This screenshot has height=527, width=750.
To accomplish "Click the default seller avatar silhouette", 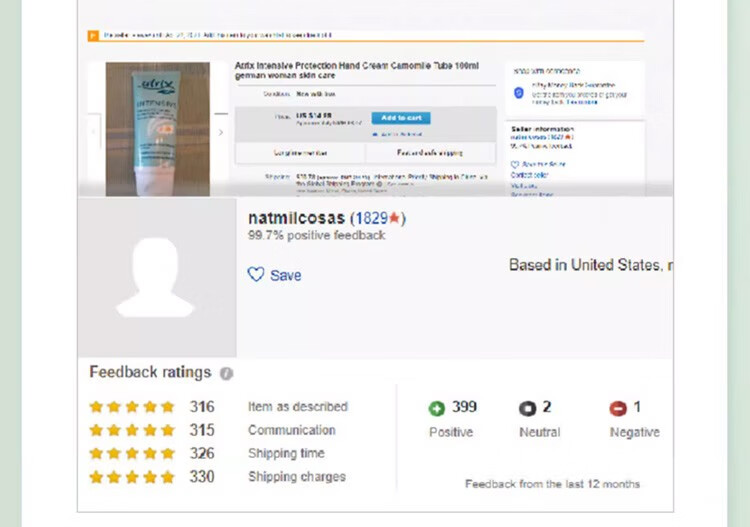I will (155, 277).
